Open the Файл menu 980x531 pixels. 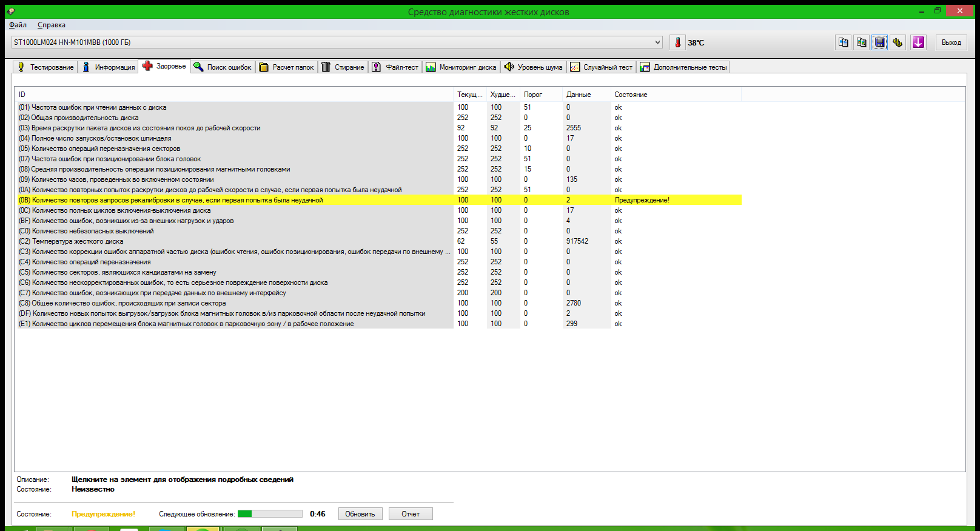coord(18,25)
